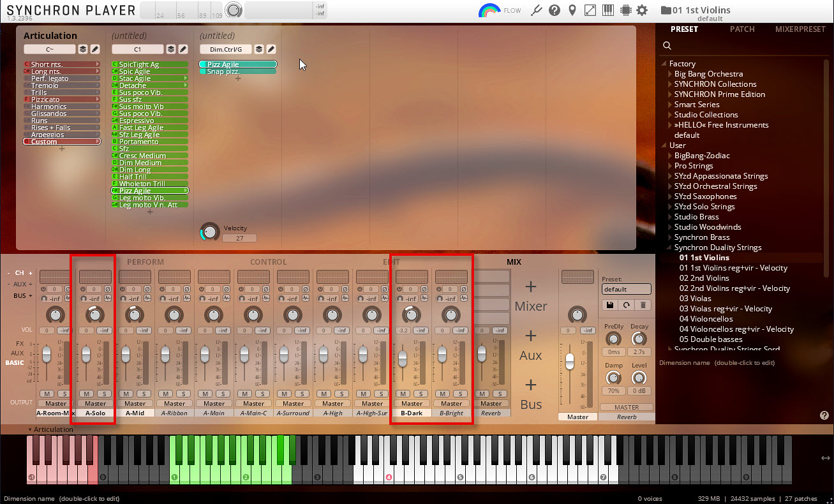The height and width of the screenshot is (504, 834).
Task: Select the Pizzicato articulation
Action: (x=62, y=100)
